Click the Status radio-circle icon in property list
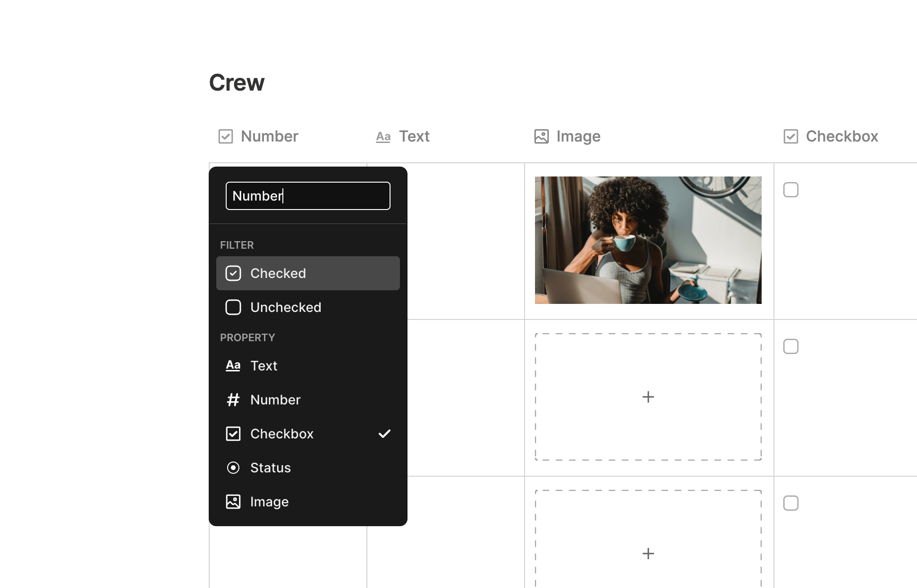This screenshot has height=588, width=917. [x=233, y=468]
